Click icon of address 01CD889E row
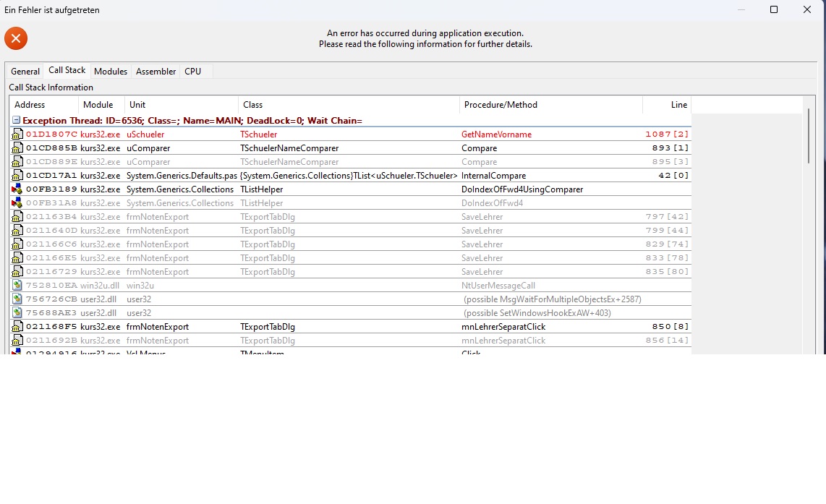Viewport: 826px width, 504px height. click(x=17, y=162)
